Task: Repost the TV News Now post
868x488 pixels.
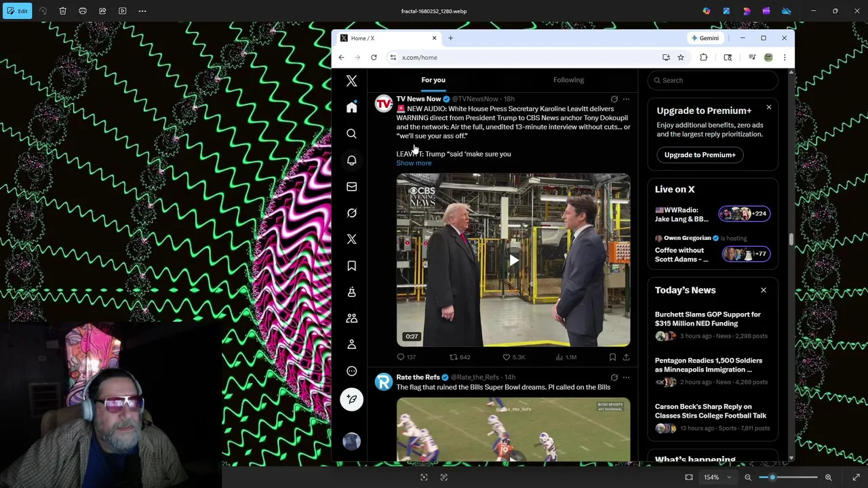Action: (460, 357)
